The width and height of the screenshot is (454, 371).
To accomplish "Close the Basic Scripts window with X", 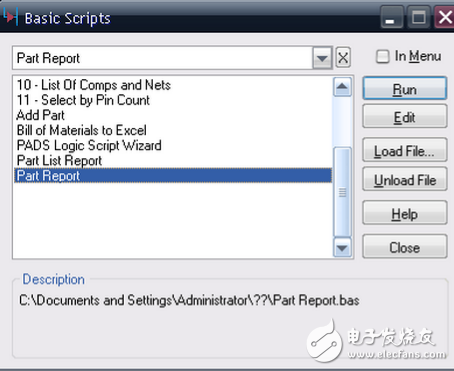I will click(x=445, y=17).
